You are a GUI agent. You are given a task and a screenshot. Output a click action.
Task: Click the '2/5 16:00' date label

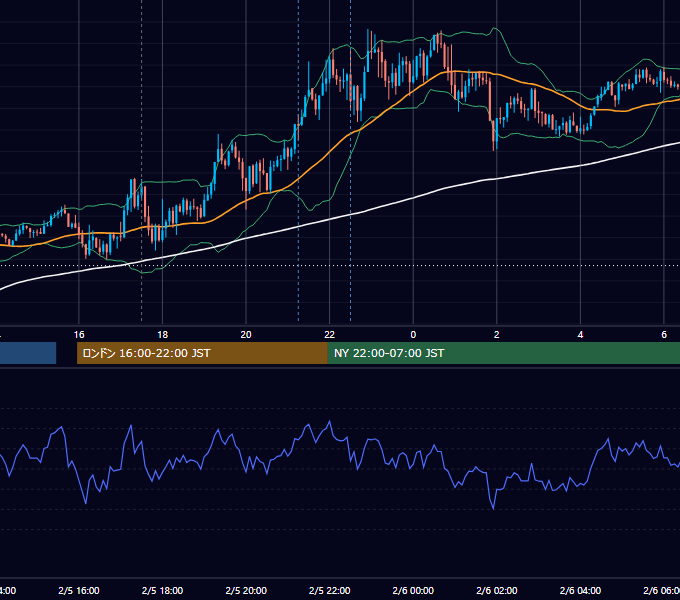[x=79, y=590]
